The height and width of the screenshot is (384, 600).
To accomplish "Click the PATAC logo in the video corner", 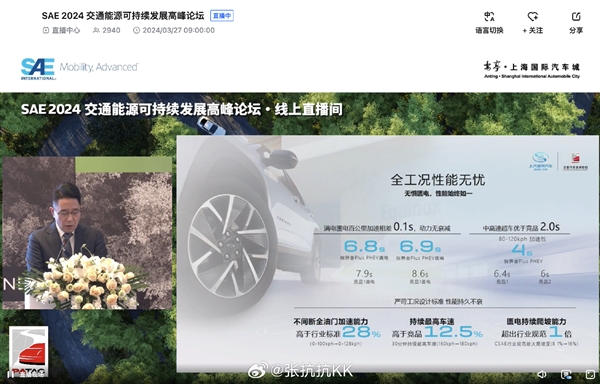I will [x=29, y=351].
